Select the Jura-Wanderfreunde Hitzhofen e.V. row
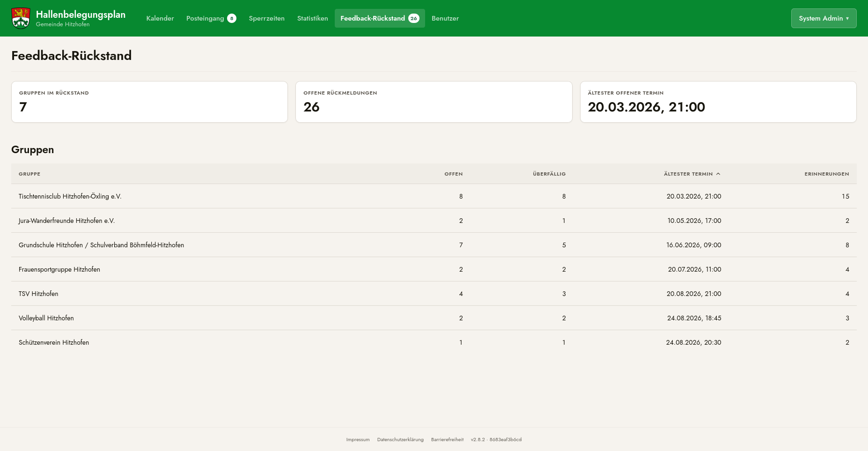The image size is (868, 451). point(434,221)
